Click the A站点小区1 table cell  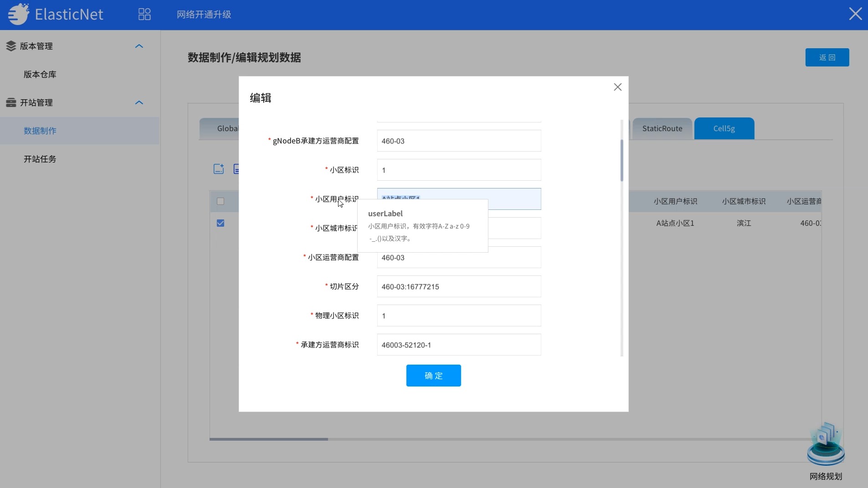tap(675, 223)
